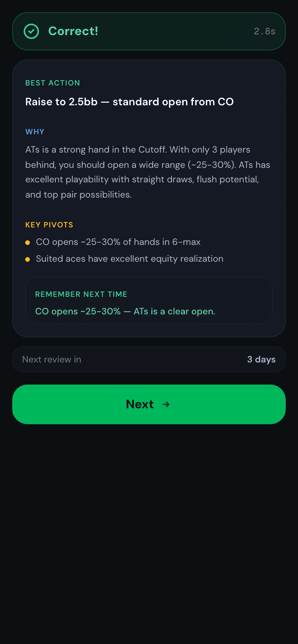Click the suited aces equity realization bullet text
Viewport: 298px width, 644px height.
130,259
